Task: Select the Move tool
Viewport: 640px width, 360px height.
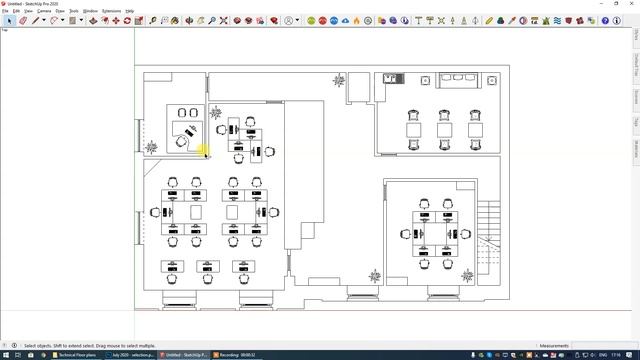Action: click(116, 20)
